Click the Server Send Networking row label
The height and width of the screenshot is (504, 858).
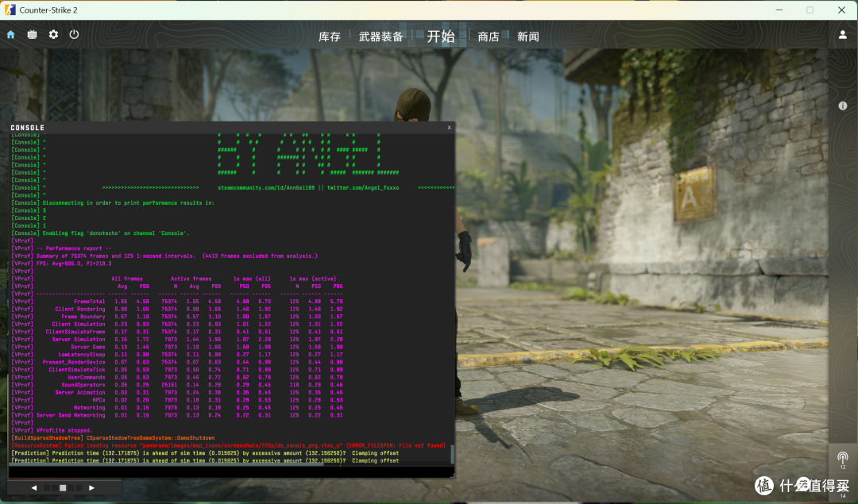click(x=71, y=415)
